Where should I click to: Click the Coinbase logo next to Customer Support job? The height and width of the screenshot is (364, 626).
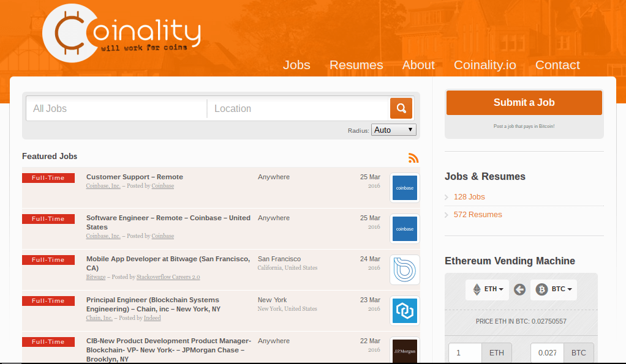click(x=404, y=187)
